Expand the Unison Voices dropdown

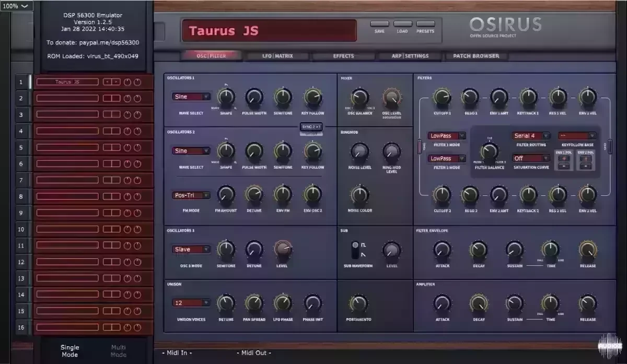click(x=191, y=303)
